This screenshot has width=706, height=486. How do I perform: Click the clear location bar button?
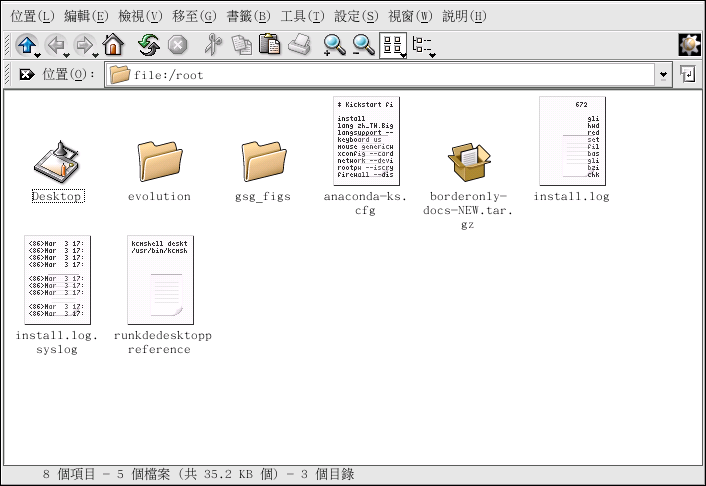pos(25,75)
